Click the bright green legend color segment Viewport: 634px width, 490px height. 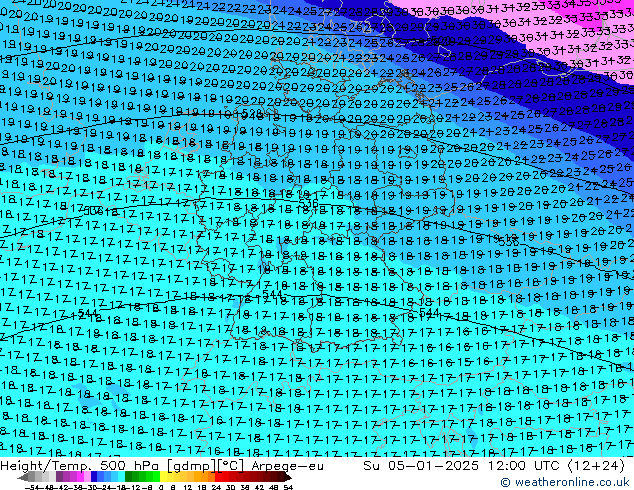(156, 477)
